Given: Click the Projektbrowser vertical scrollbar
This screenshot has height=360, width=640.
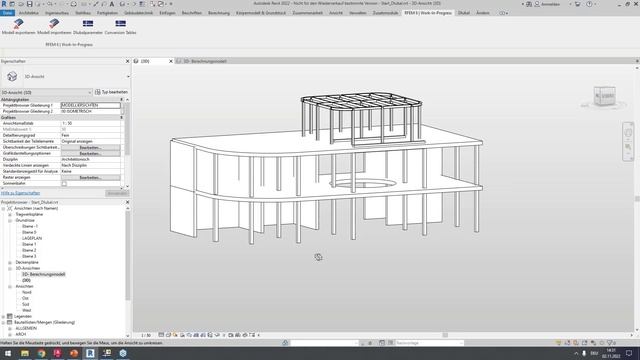Looking at the screenshot, I should pos(128,255).
